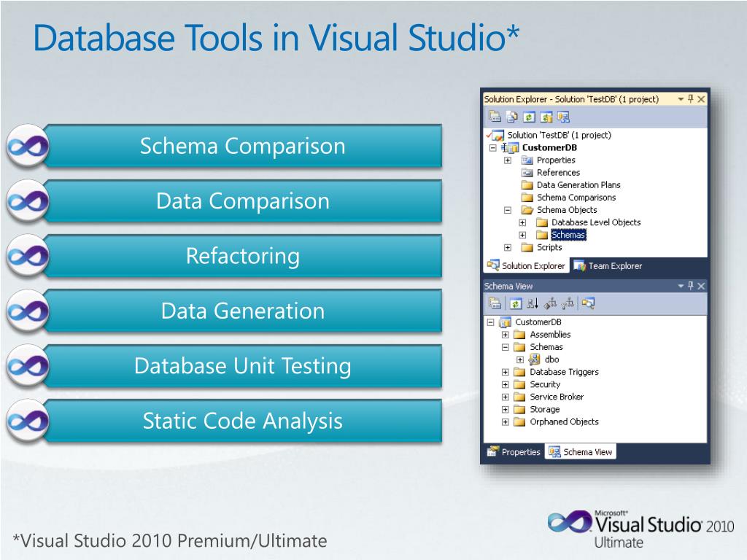The width and height of the screenshot is (747, 560).
Task: Click the Schema View icon in Solution Explorer toolbar
Action: coord(563,117)
